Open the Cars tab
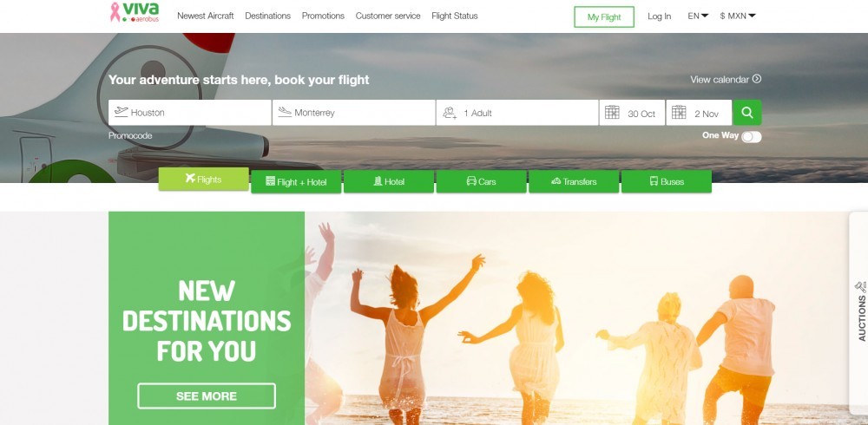 tap(481, 181)
